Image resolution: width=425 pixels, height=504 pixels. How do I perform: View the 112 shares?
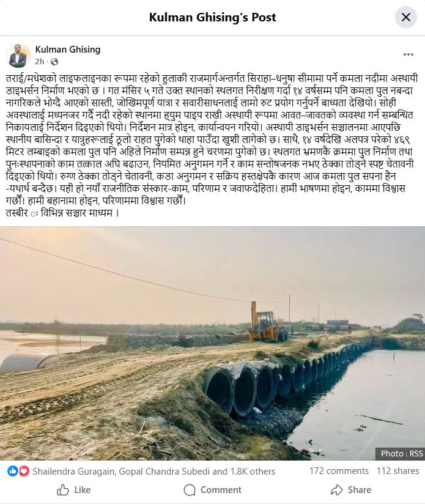click(x=397, y=471)
